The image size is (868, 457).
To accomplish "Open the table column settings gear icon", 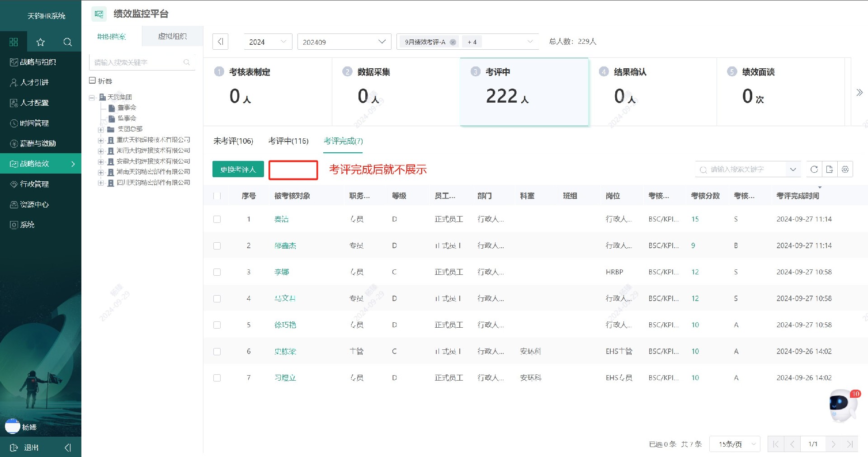I will [x=845, y=169].
